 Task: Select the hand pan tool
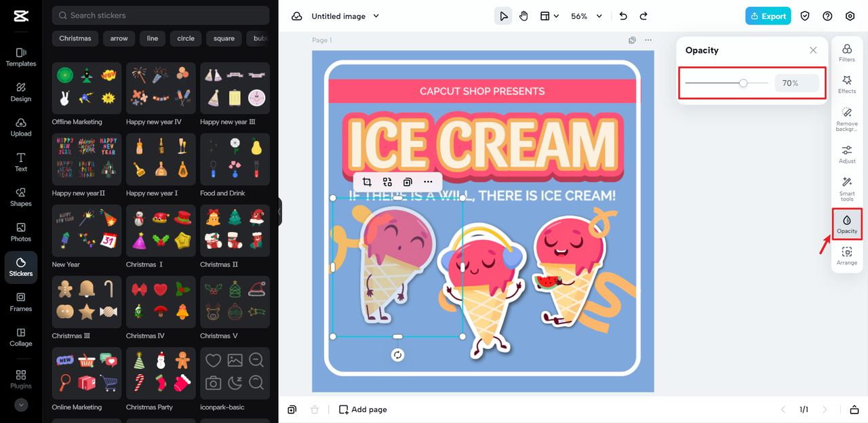(524, 16)
